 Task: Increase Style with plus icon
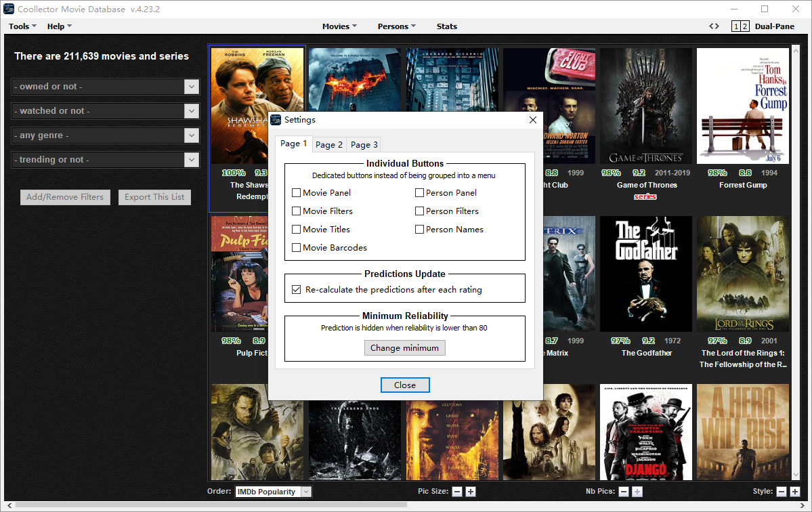click(795, 492)
